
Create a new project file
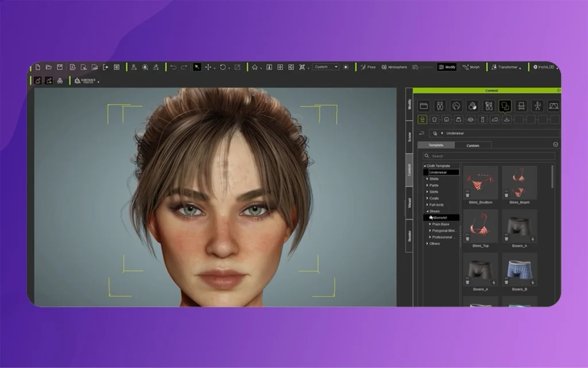pos(38,67)
